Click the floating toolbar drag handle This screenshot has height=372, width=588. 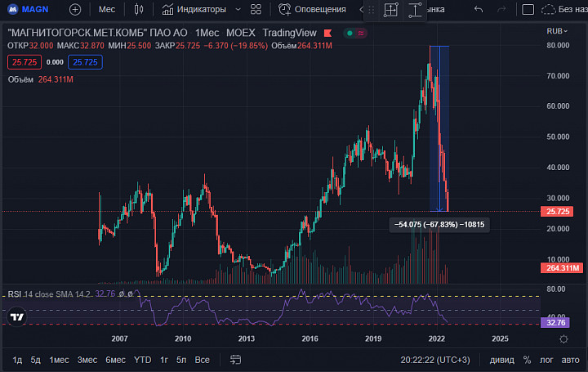point(372,10)
